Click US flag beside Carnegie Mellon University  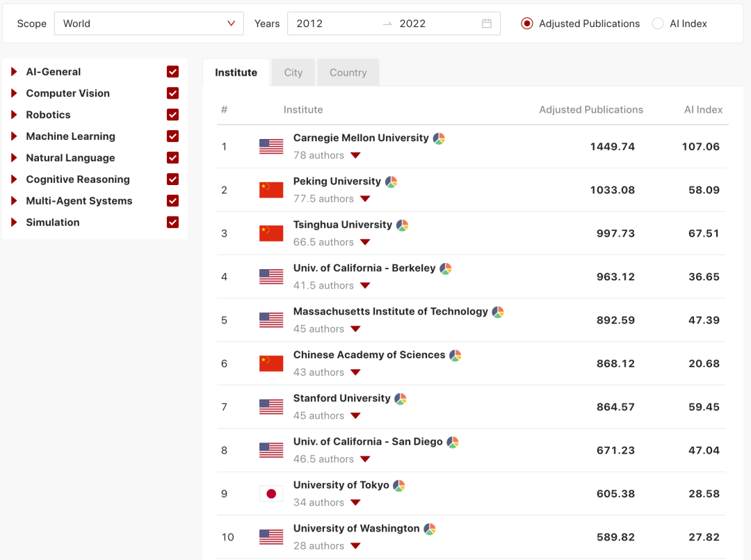pyautogui.click(x=271, y=147)
